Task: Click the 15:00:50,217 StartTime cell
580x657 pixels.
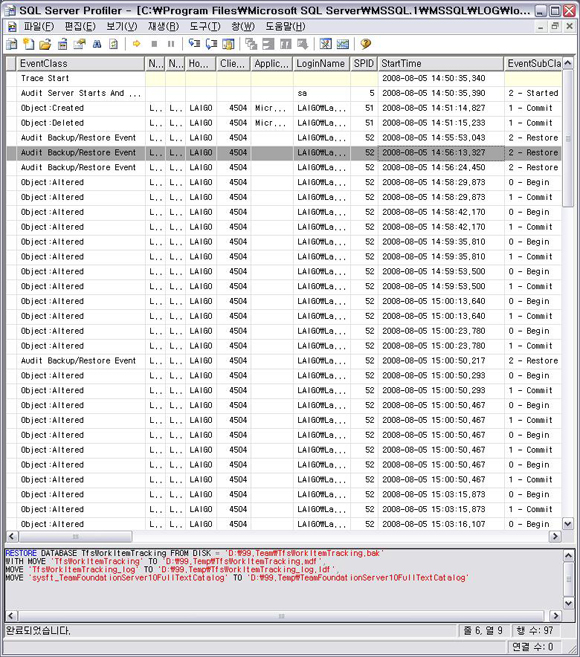Action: [x=441, y=361]
